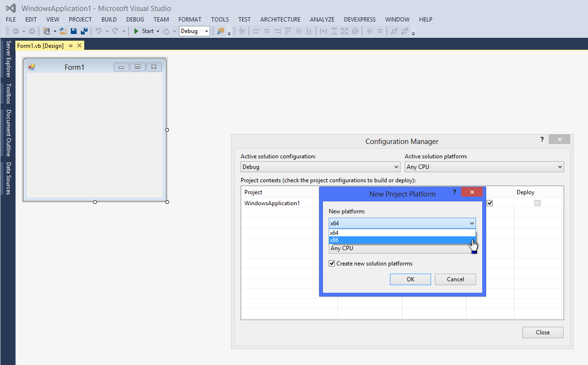Image resolution: width=588 pixels, height=365 pixels.
Task: Click the Form1 icon in designer title bar
Action: (x=32, y=67)
